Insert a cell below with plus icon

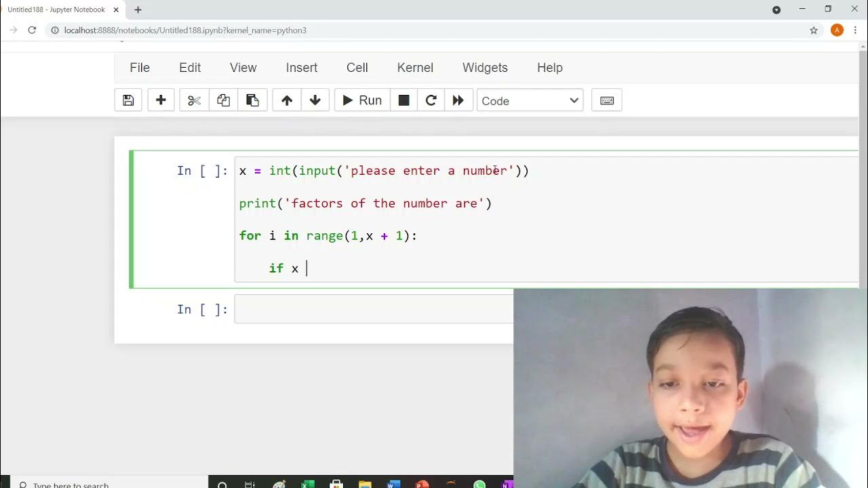161,100
